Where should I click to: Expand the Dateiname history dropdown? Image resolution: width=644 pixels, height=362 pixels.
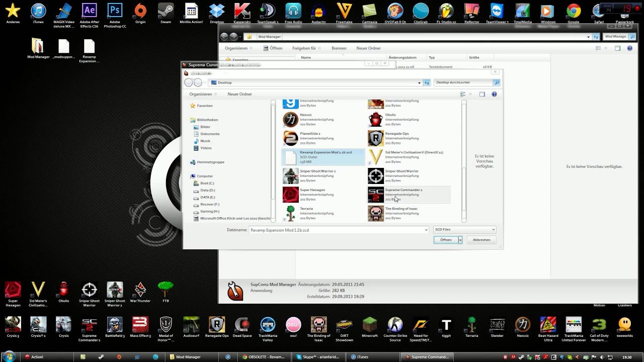(426, 230)
